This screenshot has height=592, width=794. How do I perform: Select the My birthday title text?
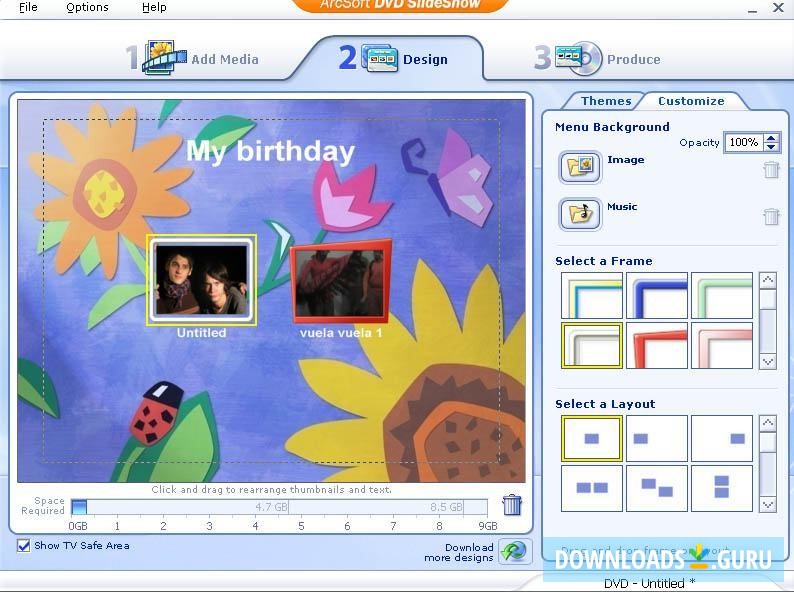point(270,151)
